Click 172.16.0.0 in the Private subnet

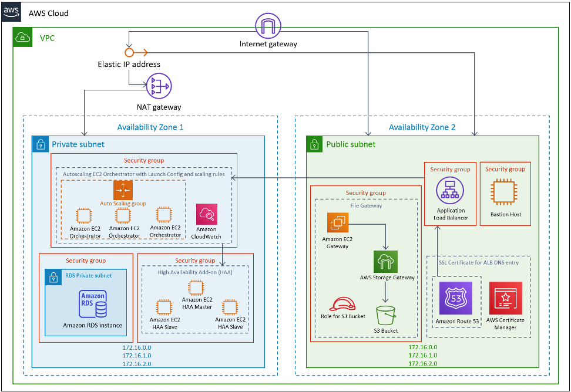click(x=136, y=347)
